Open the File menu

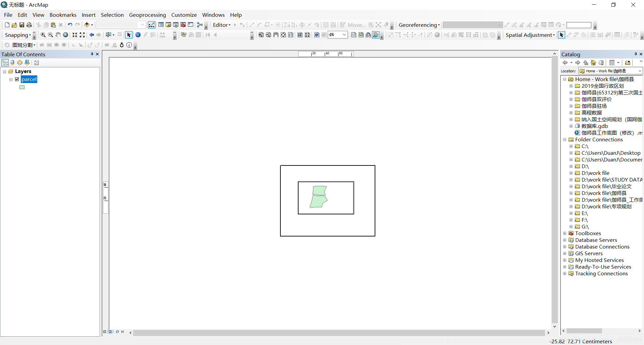coord(8,15)
